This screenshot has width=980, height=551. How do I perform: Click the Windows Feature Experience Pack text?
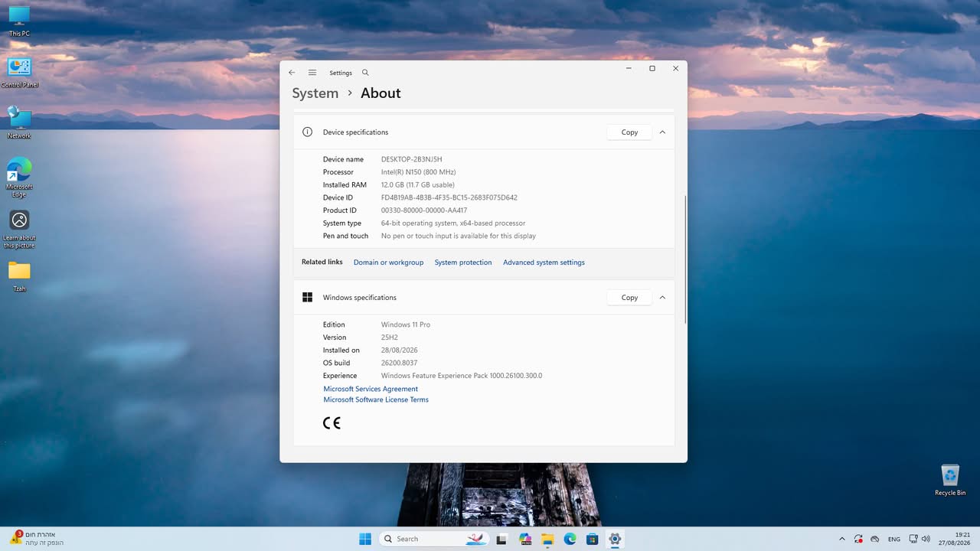pyautogui.click(x=462, y=376)
